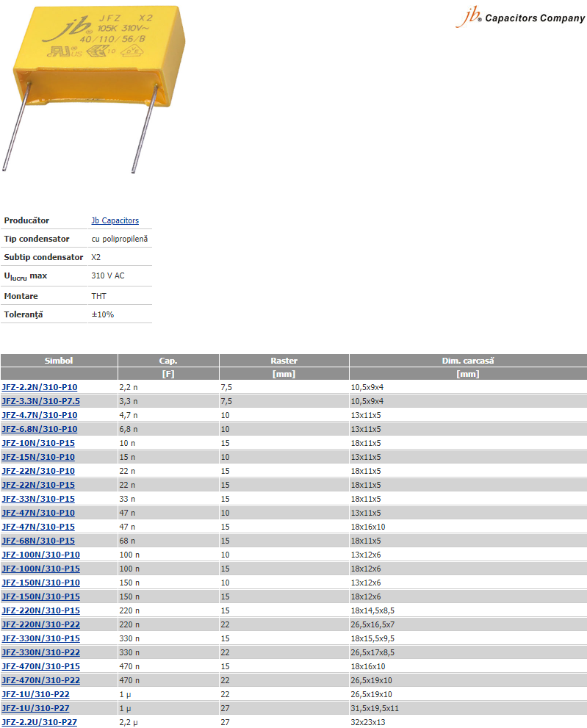Click the Simbol column header
This screenshot has height=728, width=587.
(59, 360)
